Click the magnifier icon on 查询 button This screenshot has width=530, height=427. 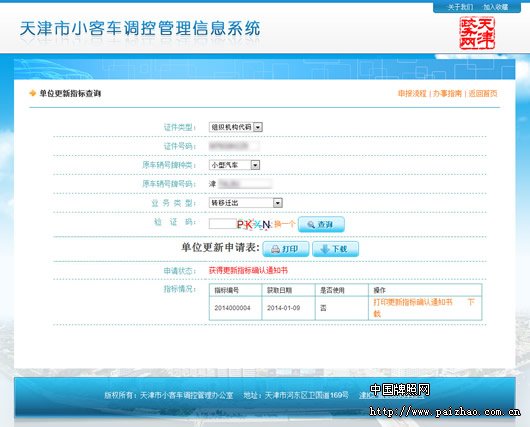(311, 225)
